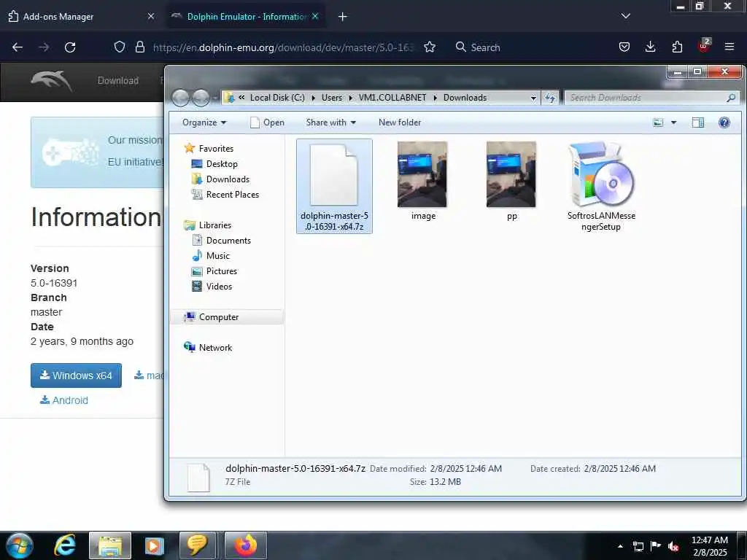Open Videos library
Viewport: 747px width, 560px height.
pos(219,286)
